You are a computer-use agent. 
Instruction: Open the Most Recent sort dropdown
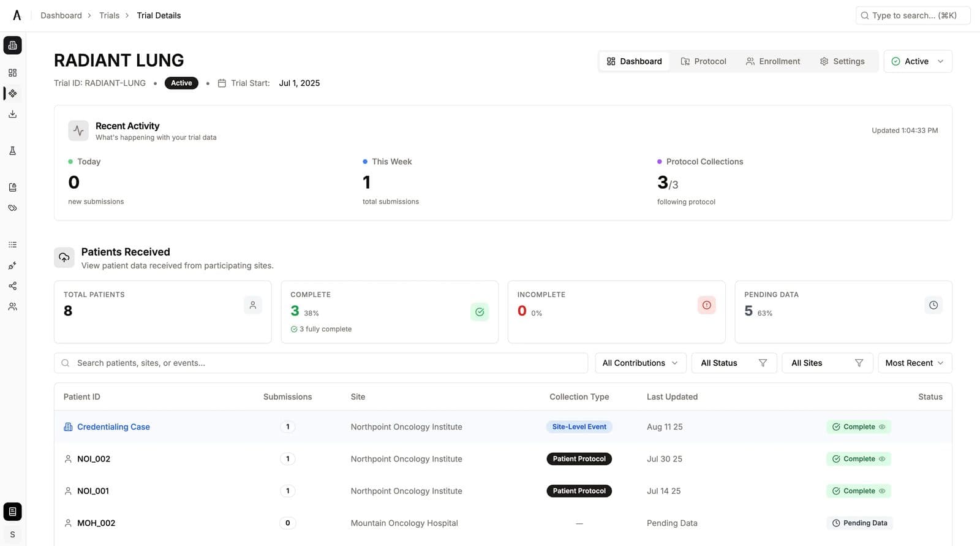tap(914, 363)
